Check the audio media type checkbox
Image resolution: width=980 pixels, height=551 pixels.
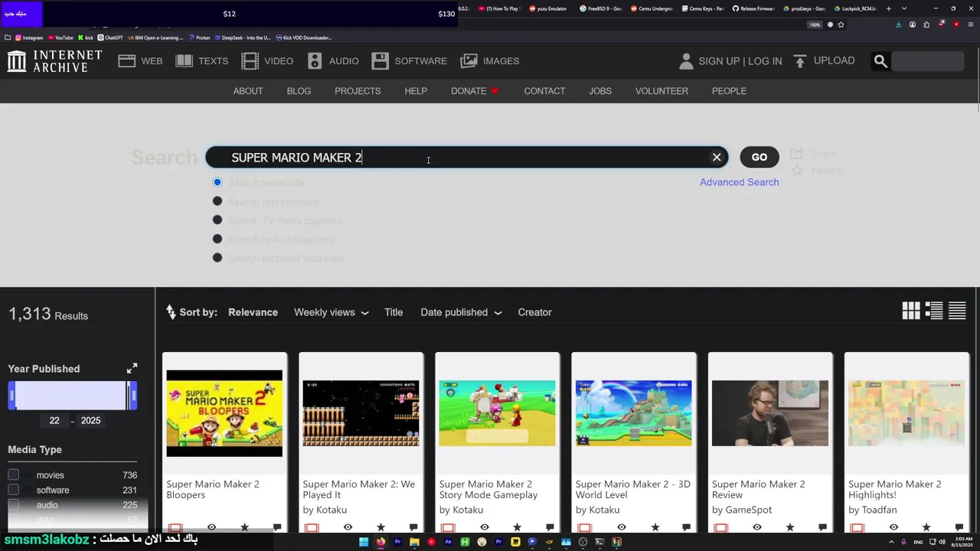pos(13,505)
